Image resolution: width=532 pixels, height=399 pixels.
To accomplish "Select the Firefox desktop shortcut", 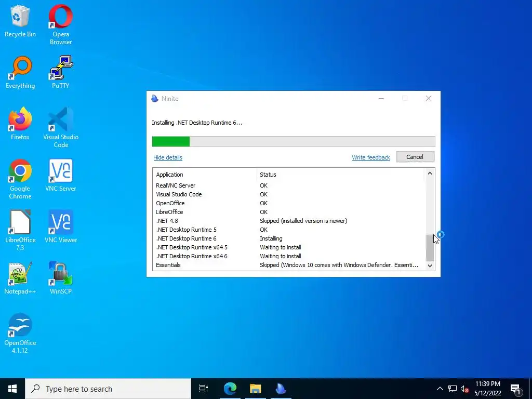I will pos(20,124).
